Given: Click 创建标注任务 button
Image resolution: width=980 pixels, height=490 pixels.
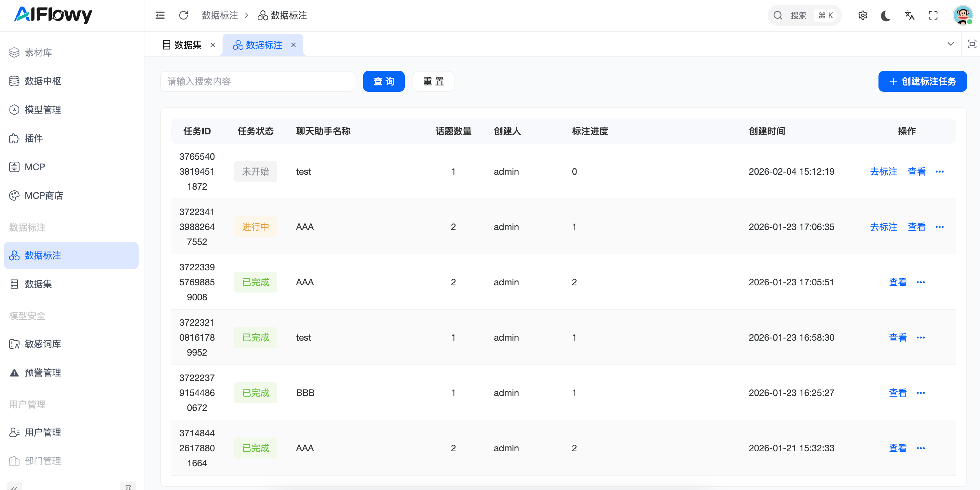Looking at the screenshot, I should tap(922, 81).
